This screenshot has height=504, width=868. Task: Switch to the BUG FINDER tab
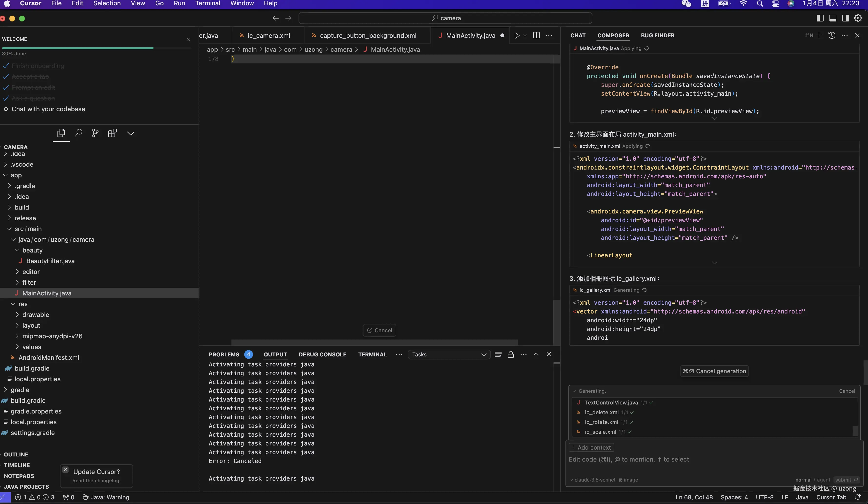pos(657,35)
